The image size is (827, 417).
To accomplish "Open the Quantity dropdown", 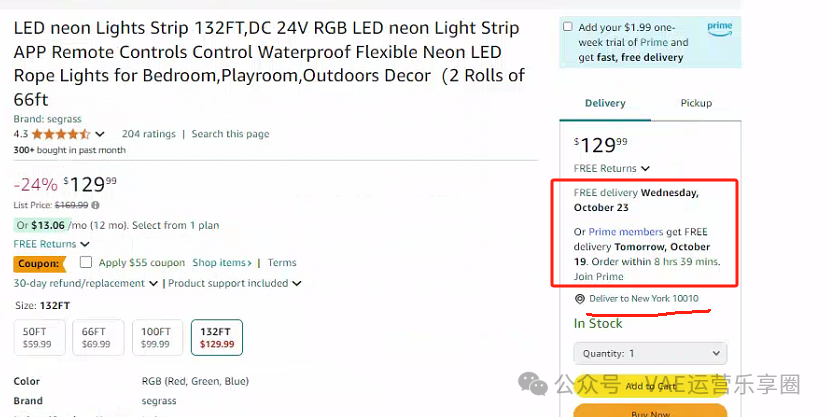I will point(650,354).
